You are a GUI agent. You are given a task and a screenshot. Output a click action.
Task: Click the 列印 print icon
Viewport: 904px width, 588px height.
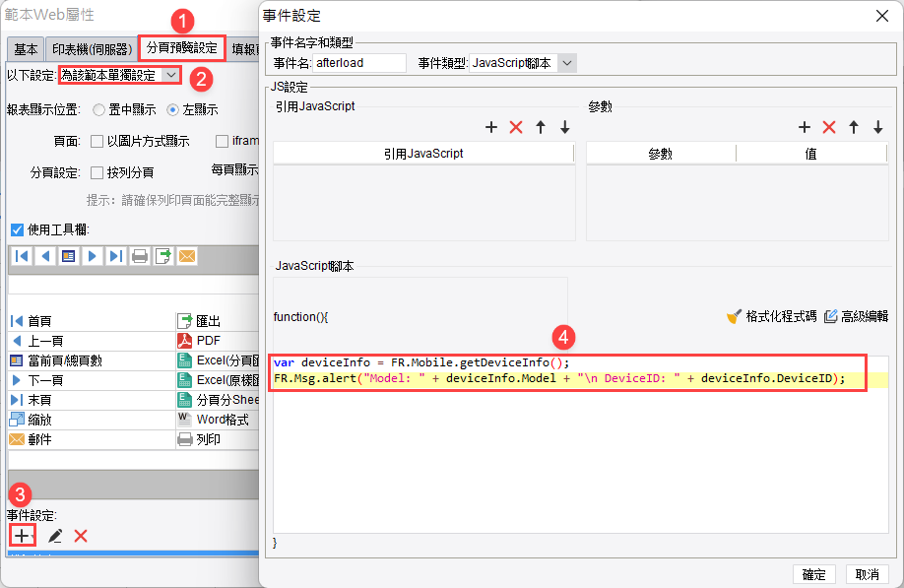[184, 439]
